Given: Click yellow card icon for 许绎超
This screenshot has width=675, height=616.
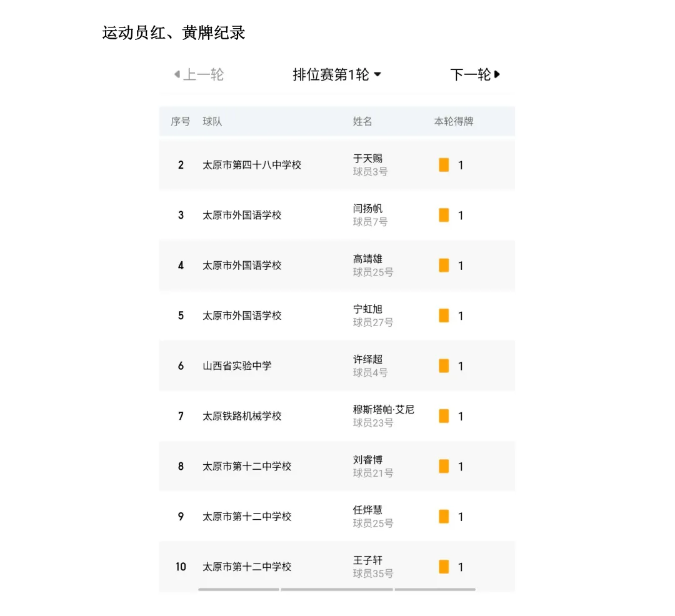Looking at the screenshot, I should (444, 366).
